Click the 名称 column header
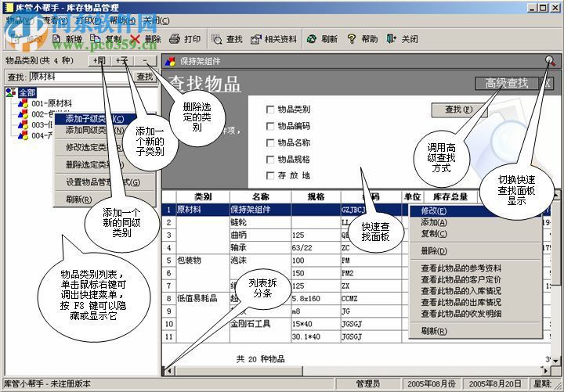Image resolution: width=564 pixels, height=392 pixels. click(x=260, y=196)
